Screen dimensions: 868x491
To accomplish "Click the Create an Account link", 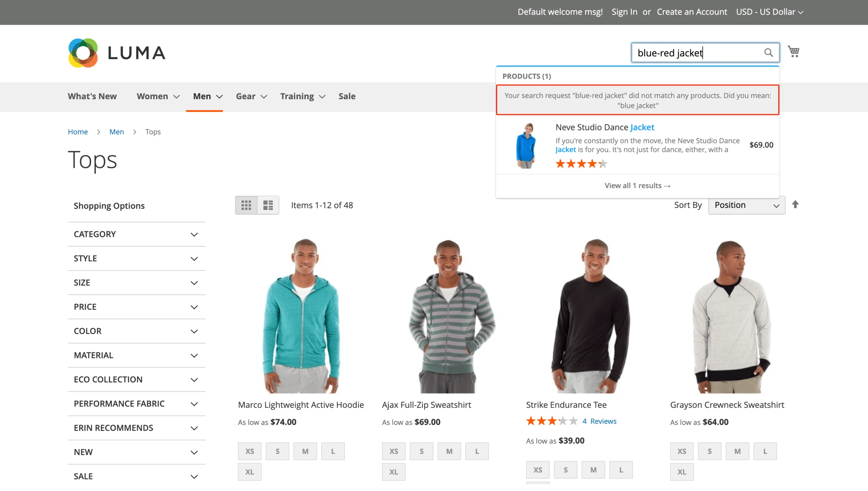I will click(x=692, y=12).
